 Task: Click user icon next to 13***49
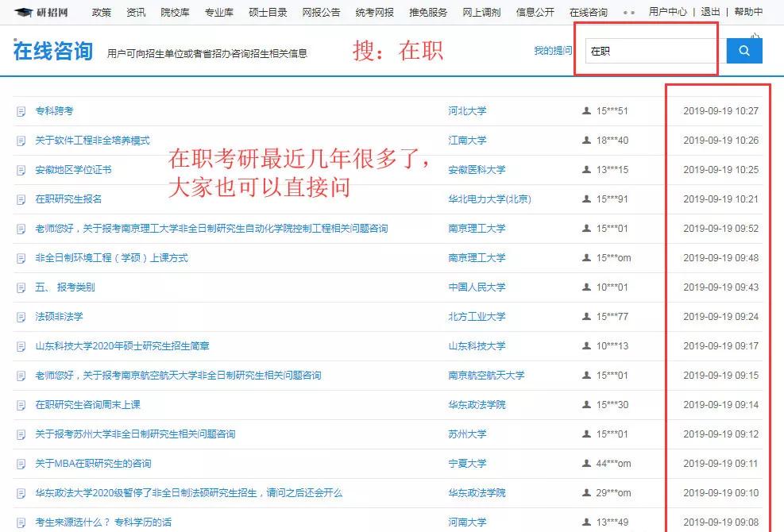[x=586, y=522]
